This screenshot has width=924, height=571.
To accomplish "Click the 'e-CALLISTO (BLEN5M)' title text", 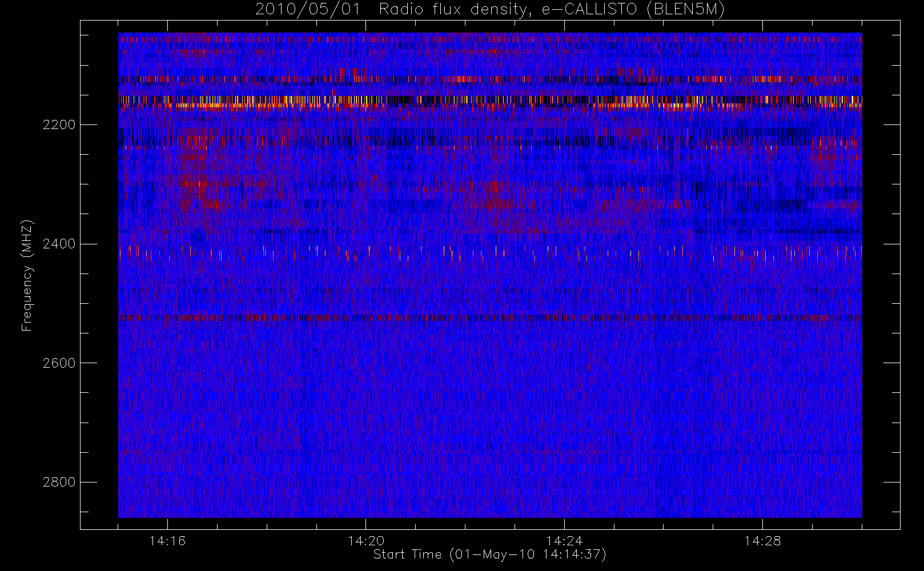I will 633,9.
